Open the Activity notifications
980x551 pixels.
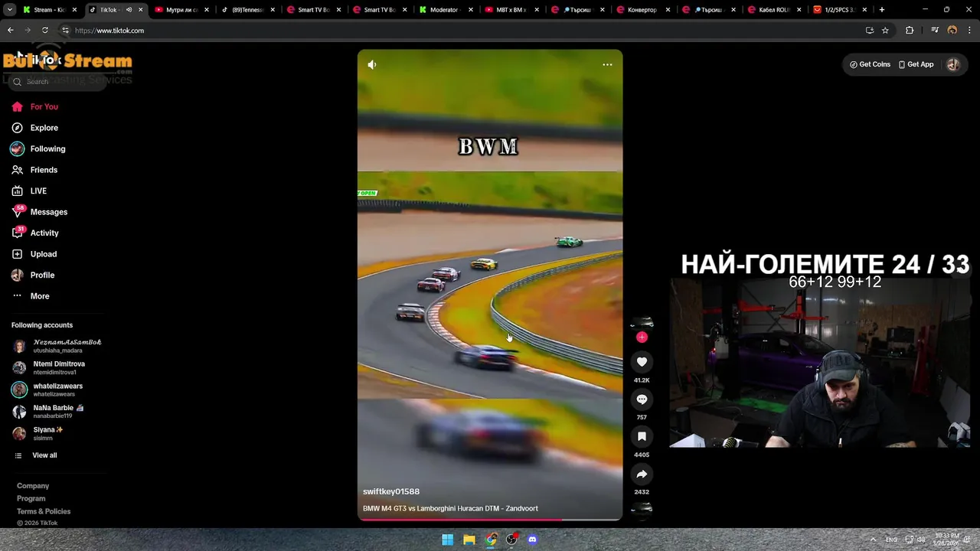pyautogui.click(x=44, y=233)
